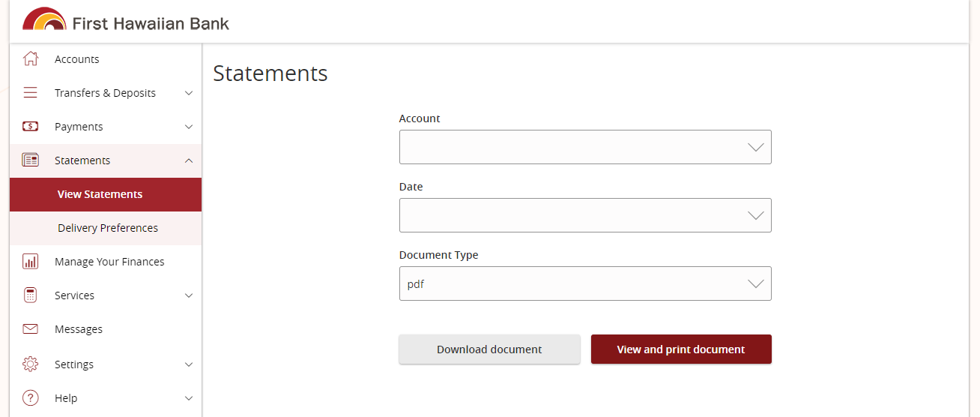
Task: Click the Transfers & Deposits lines icon
Action: click(x=30, y=93)
